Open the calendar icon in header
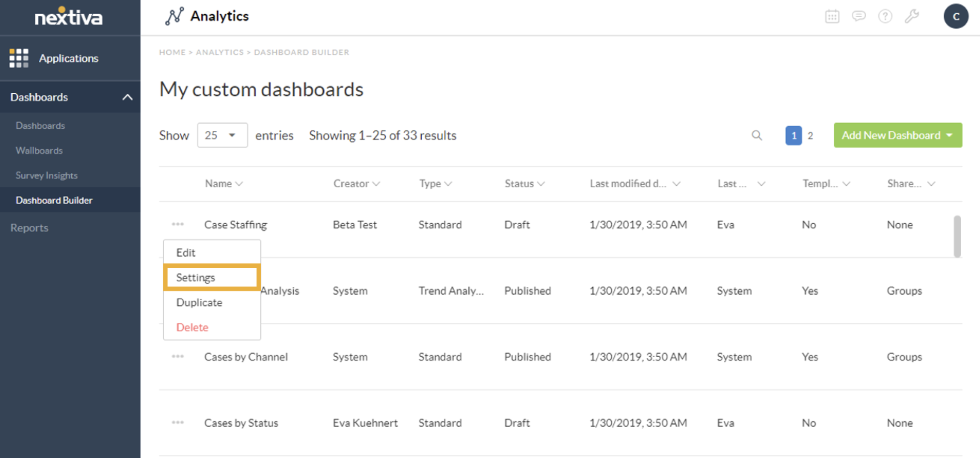Screen dimensions: 980x458 [x=832, y=17]
